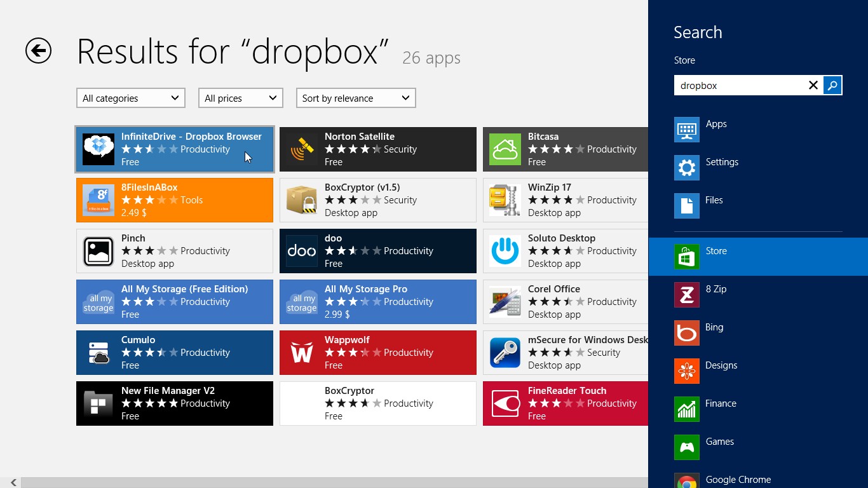Open the All prices dropdown
This screenshot has width=868, height=488.
point(241,98)
